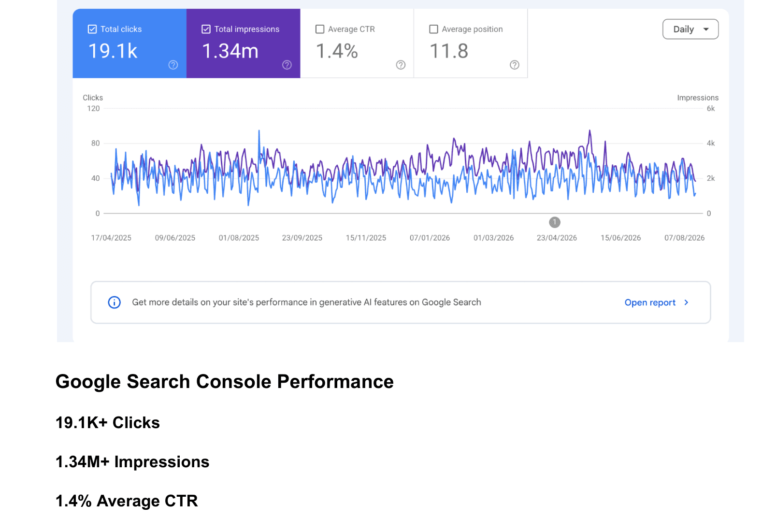The height and width of the screenshot is (532, 776).
Task: Click the Clicks axis title
Action: (x=93, y=98)
